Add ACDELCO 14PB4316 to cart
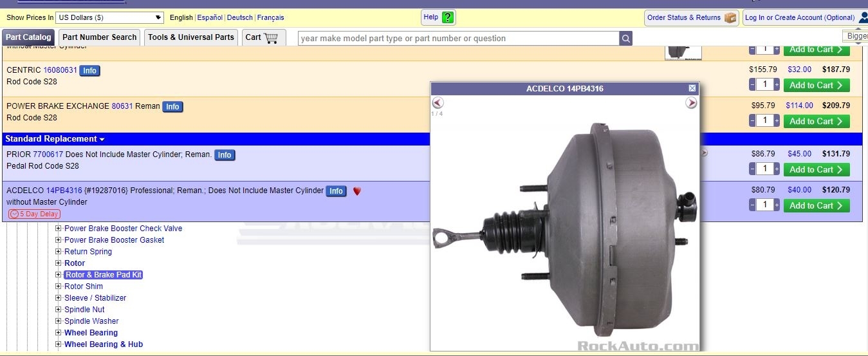This screenshot has height=356, width=868. tap(817, 205)
